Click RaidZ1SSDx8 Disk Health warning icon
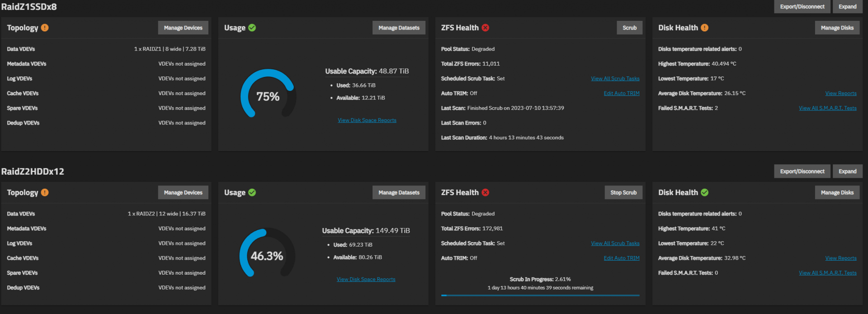Image resolution: width=868 pixels, height=314 pixels. pos(705,28)
